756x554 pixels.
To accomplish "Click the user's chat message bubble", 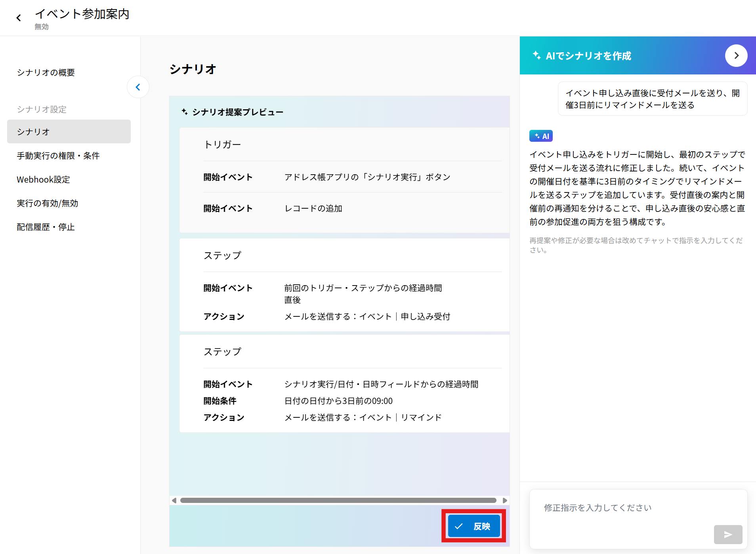I will 652,99.
